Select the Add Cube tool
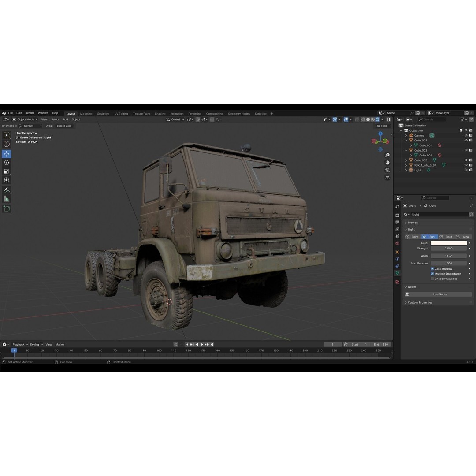Image resolution: width=476 pixels, height=476 pixels. [x=6, y=208]
